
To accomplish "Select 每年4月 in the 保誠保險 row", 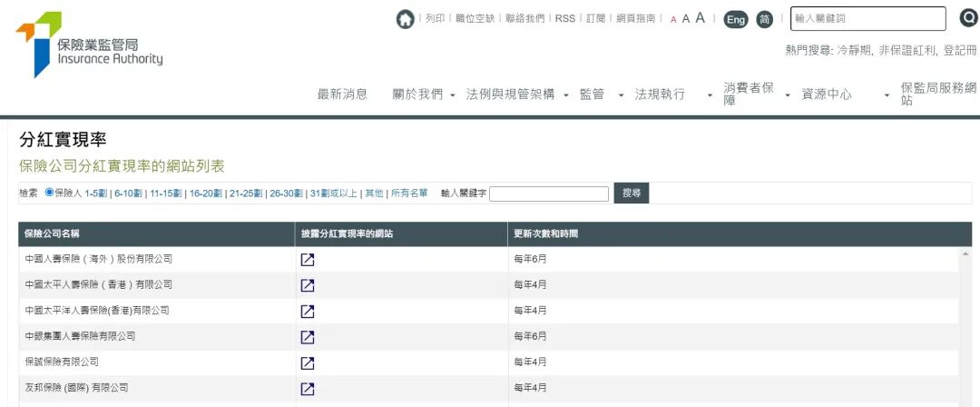I will click(530, 362).
